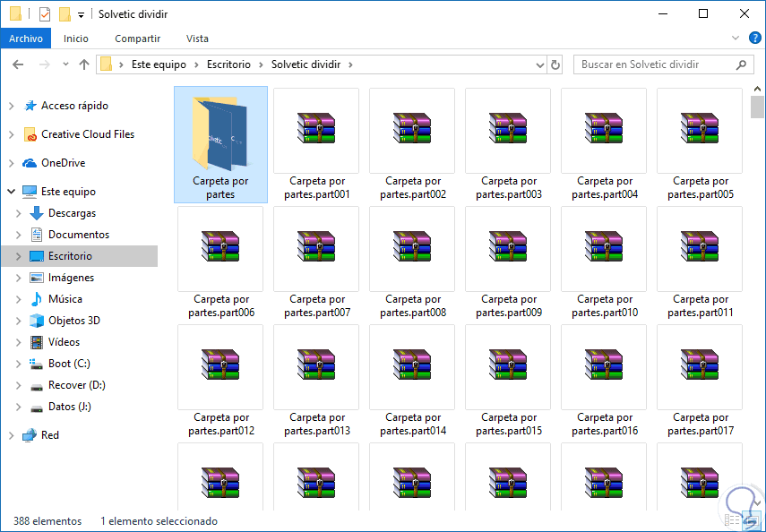The height and width of the screenshot is (532, 766).
Task: Click the New folder quick access icon
Action: [65, 14]
